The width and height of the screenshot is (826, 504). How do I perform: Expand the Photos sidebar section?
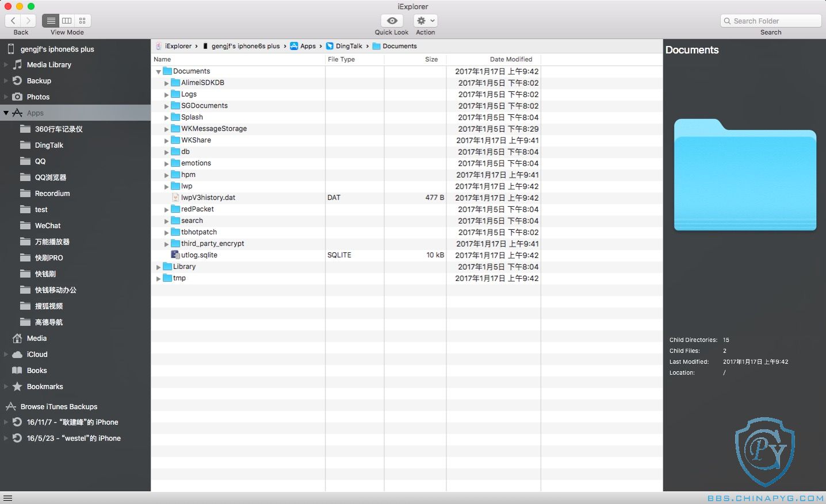coord(6,97)
